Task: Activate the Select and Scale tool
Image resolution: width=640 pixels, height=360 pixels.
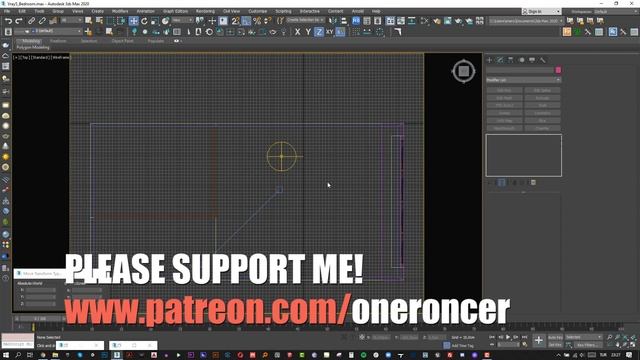Action: pyautogui.click(x=154, y=21)
